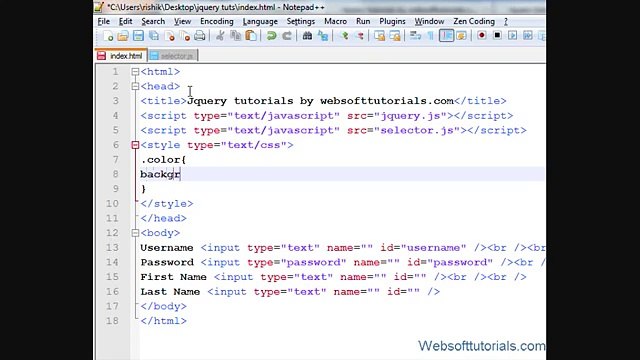Toggle Show Indent Guide icon

(446, 36)
